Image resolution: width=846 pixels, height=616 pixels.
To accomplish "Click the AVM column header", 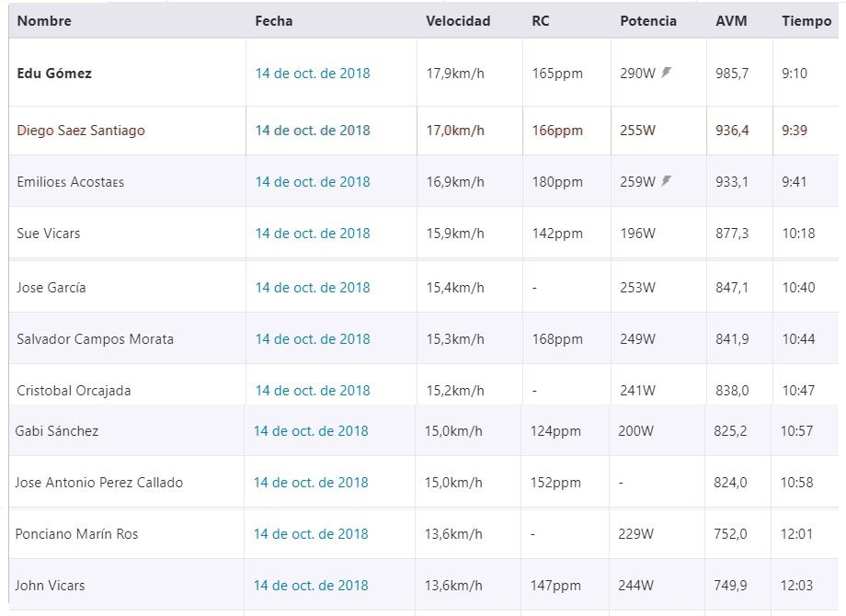I will pyautogui.click(x=731, y=21).
